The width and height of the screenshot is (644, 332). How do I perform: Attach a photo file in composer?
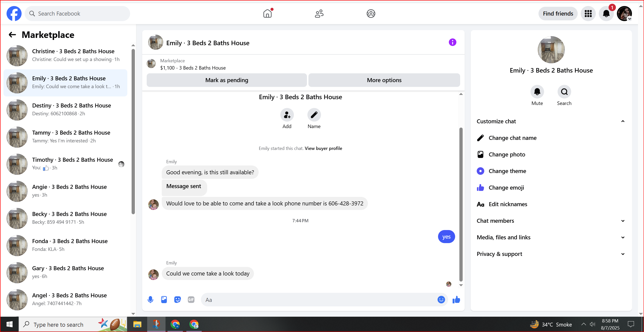(x=164, y=300)
